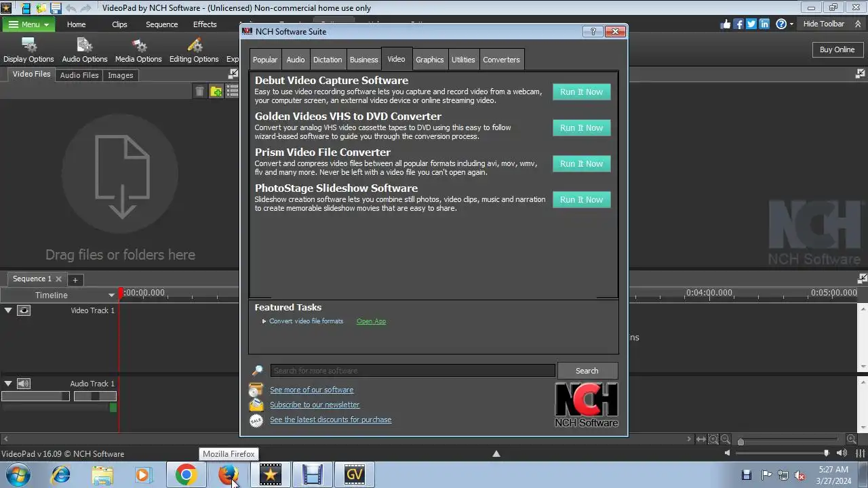Run Debut Video Capture Software now
The width and height of the screenshot is (868, 488).
pyautogui.click(x=582, y=92)
